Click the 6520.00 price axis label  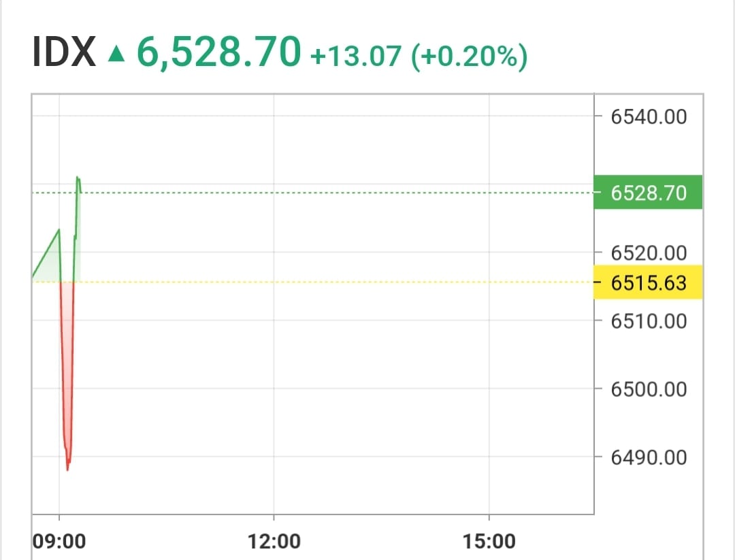pos(649,253)
